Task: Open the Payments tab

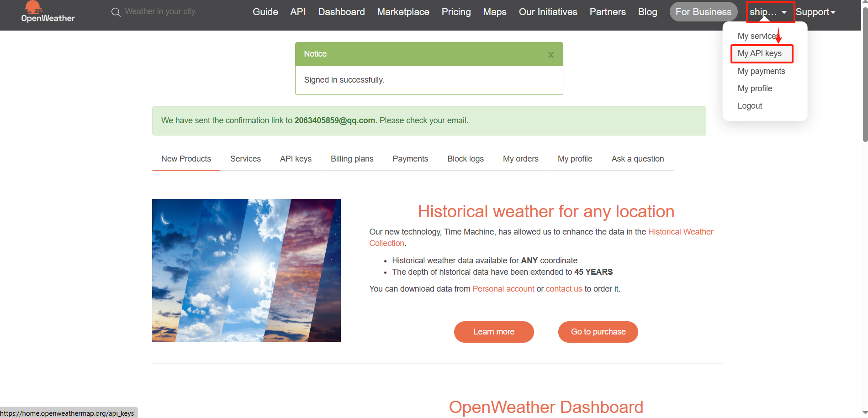Action: (410, 159)
